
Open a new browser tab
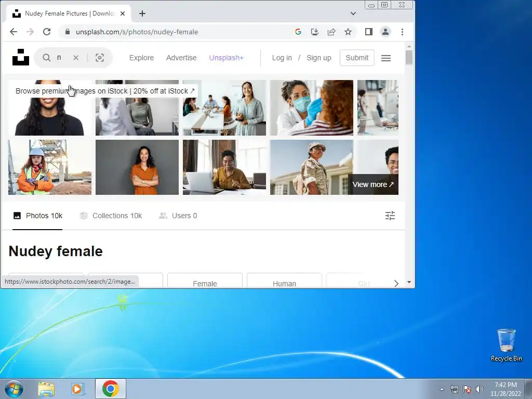[142, 14]
